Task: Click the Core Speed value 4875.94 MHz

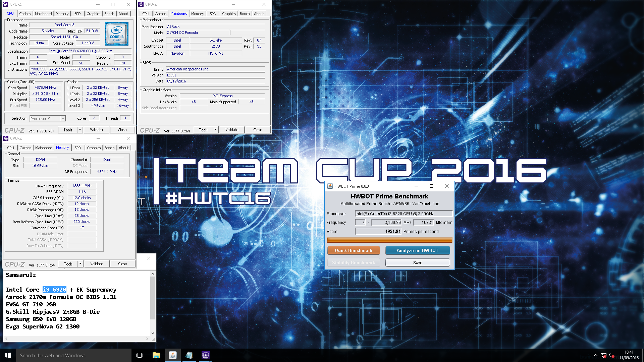Action: (45, 87)
